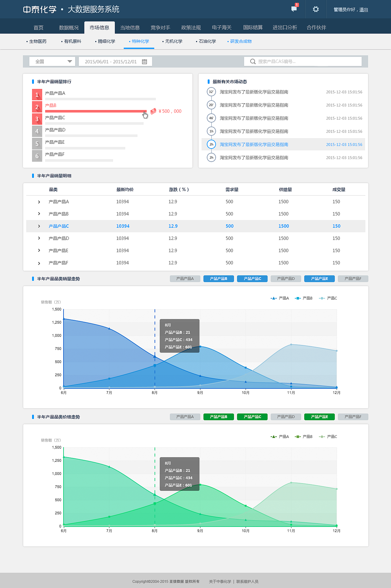Enable 产品产品A in the sales trend filter
This screenshot has width=391, height=588.
(185, 279)
